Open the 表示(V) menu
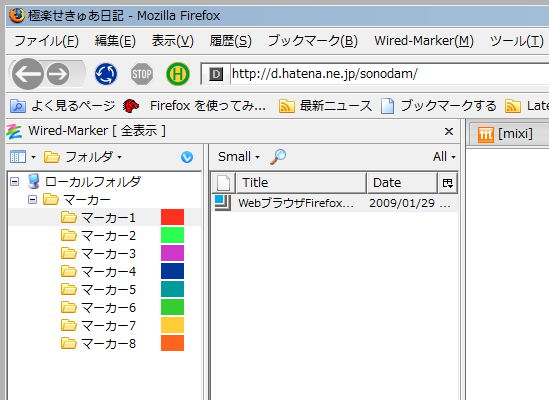549x400 pixels. [173, 41]
